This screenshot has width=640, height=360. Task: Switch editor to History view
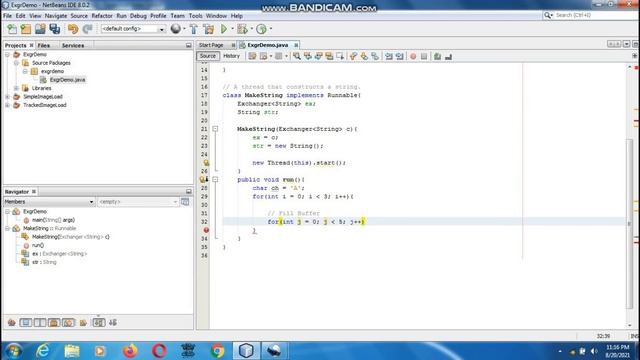coord(231,56)
